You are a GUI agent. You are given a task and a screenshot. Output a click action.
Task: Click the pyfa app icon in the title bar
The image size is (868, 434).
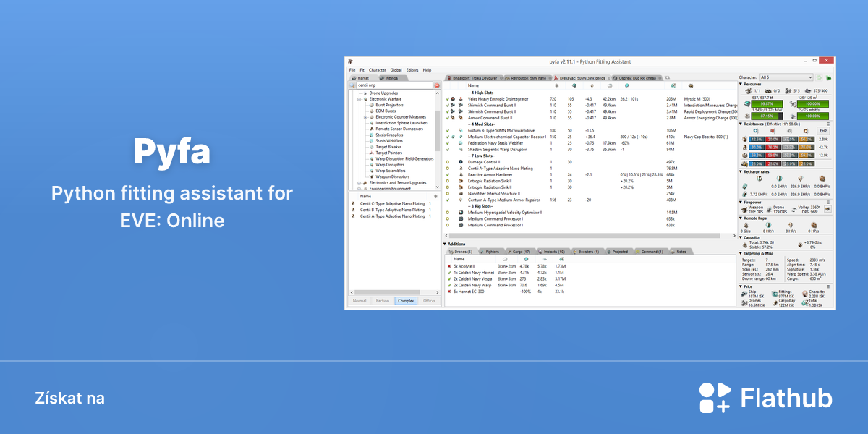[x=350, y=63]
